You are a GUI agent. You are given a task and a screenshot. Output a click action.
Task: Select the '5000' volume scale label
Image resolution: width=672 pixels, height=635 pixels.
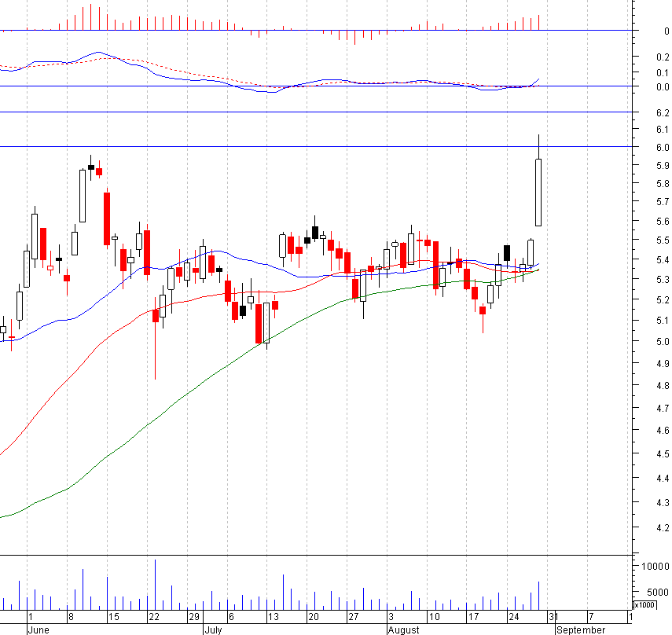[658, 593]
